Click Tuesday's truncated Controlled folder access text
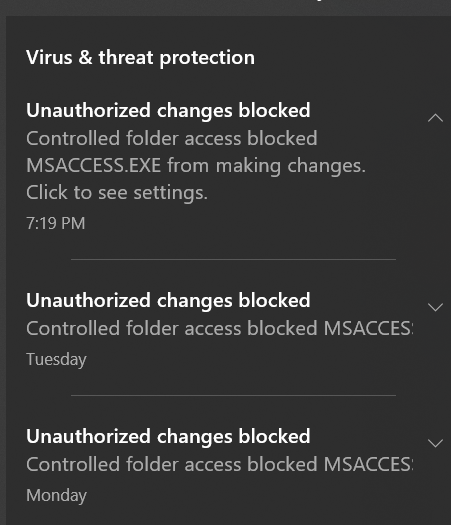451x525 pixels. pos(220,328)
